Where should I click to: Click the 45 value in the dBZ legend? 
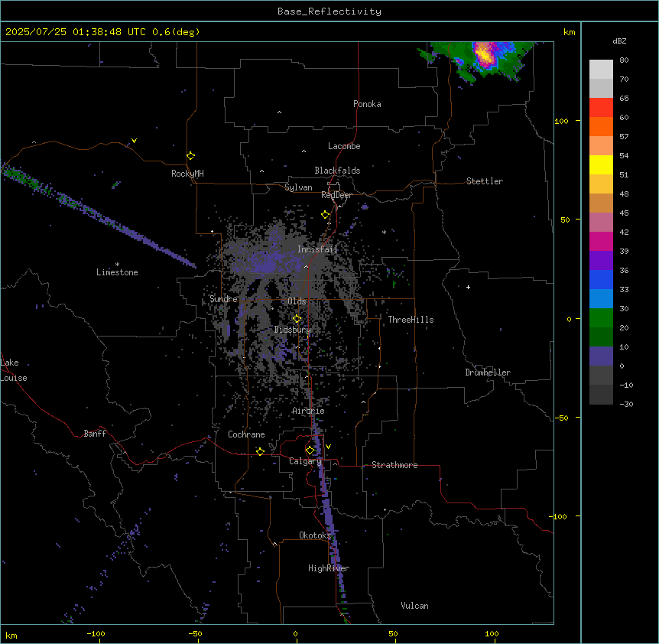pyautogui.click(x=624, y=213)
